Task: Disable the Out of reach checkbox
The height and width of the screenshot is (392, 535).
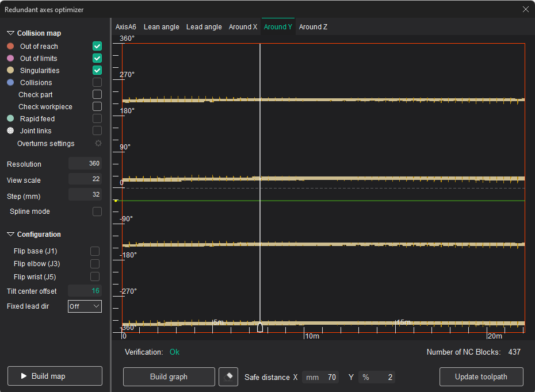Action: pyautogui.click(x=97, y=47)
